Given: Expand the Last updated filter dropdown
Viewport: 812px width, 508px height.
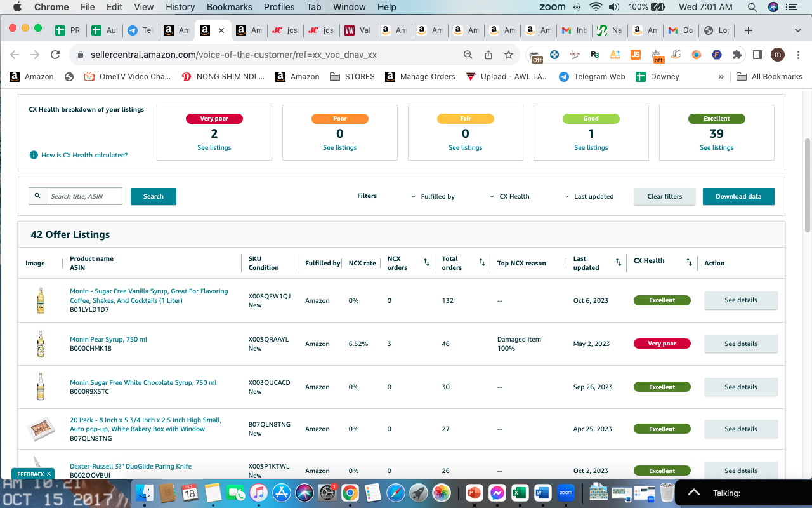Looking at the screenshot, I should (589, 196).
